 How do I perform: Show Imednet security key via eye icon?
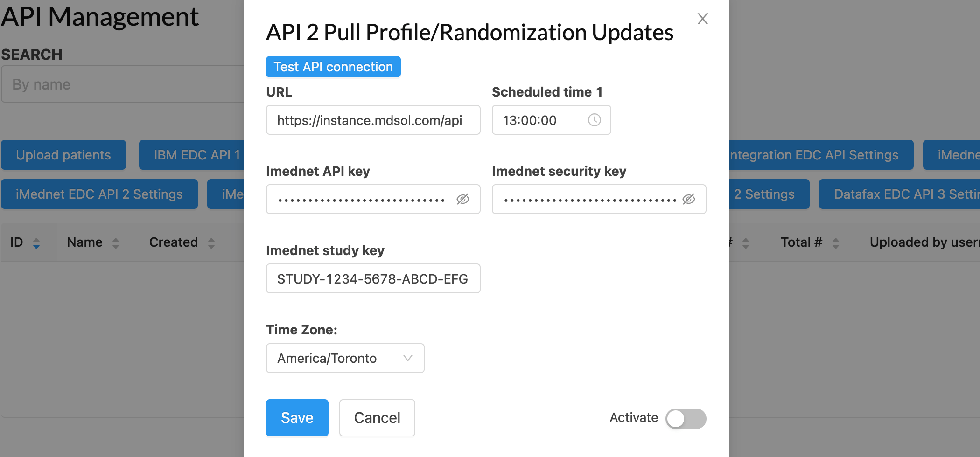pos(688,199)
